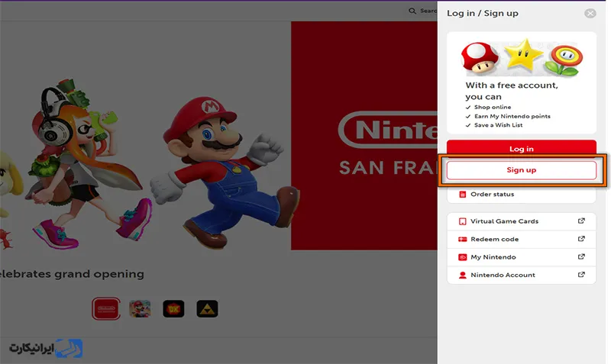Click the My Nintendo coin icon
Viewport: 611px width, 364px height.
click(462, 257)
